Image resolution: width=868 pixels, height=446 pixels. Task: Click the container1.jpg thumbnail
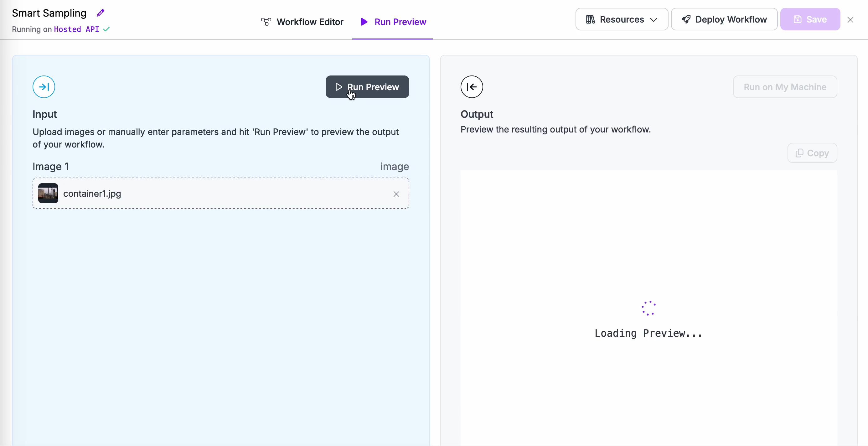click(x=48, y=194)
